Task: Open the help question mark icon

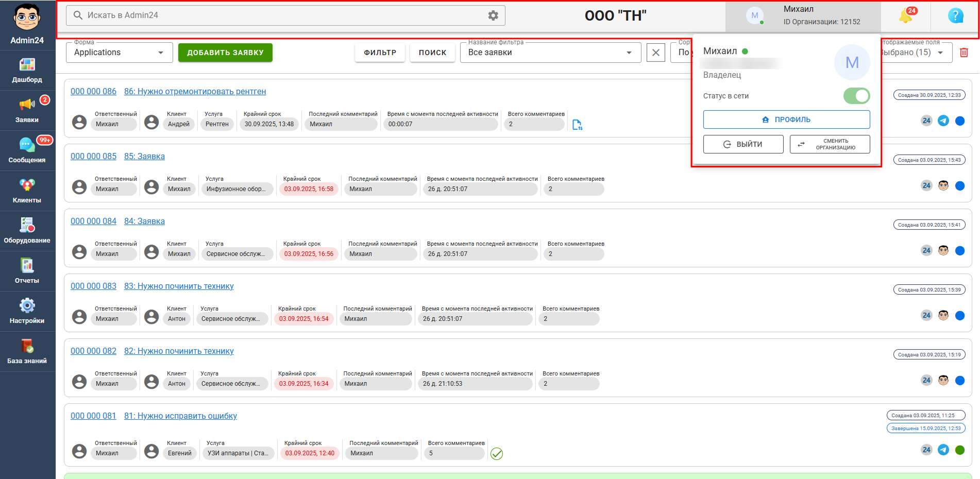Action: [x=955, y=15]
